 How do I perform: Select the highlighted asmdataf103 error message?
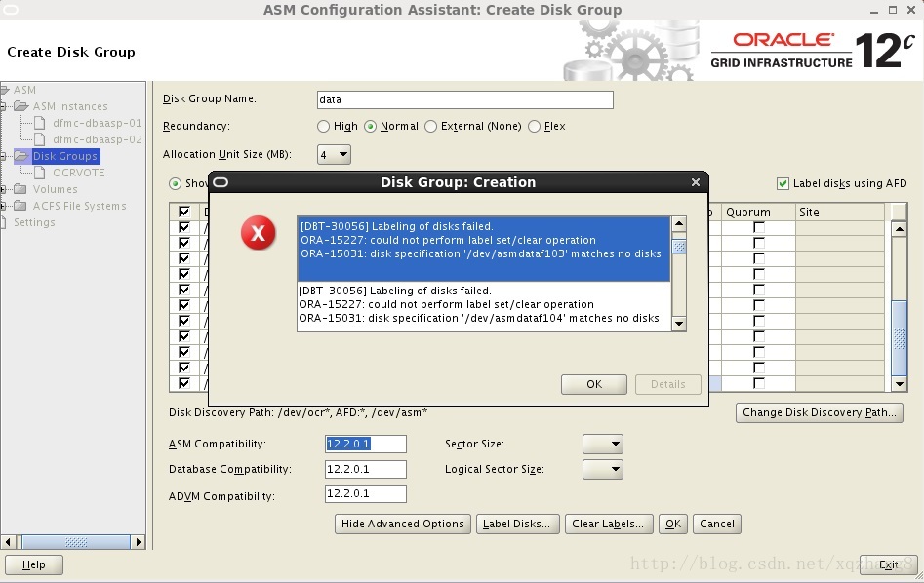coord(483,249)
